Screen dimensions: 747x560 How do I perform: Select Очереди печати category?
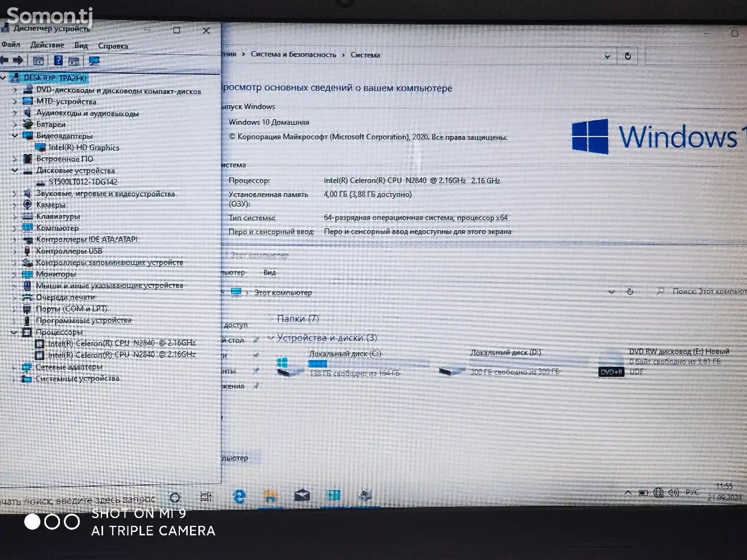click(65, 297)
